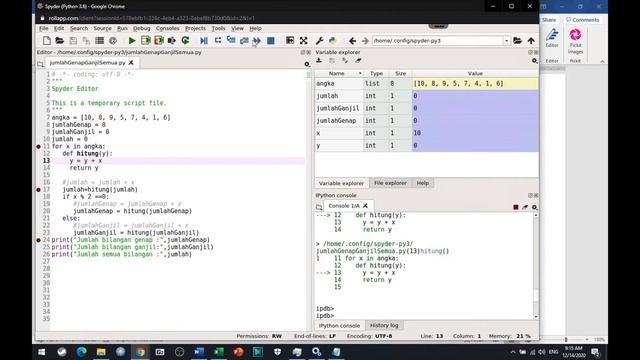This screenshot has height=360, width=640.
Task: Open the View menu
Action: pyautogui.click(x=237, y=28)
